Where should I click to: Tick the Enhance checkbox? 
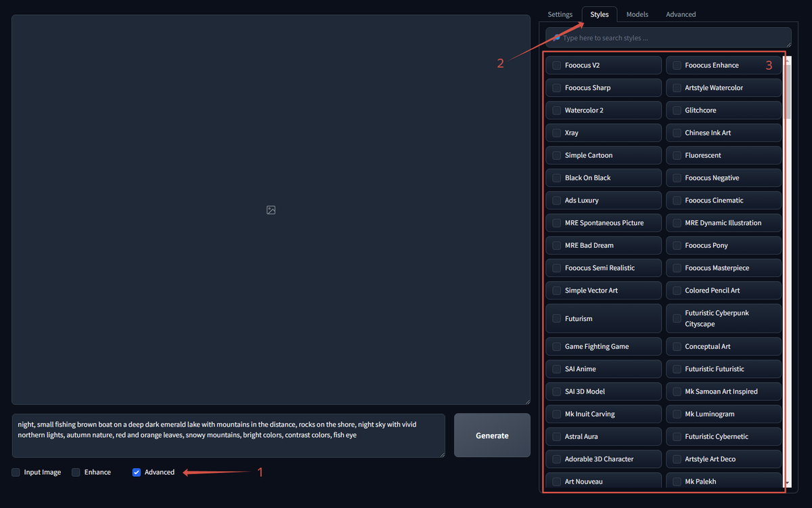click(x=76, y=472)
